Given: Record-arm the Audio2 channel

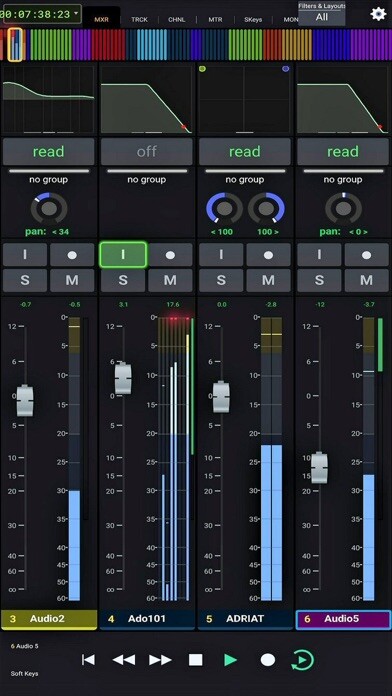Looking at the screenshot, I should [x=72, y=255].
